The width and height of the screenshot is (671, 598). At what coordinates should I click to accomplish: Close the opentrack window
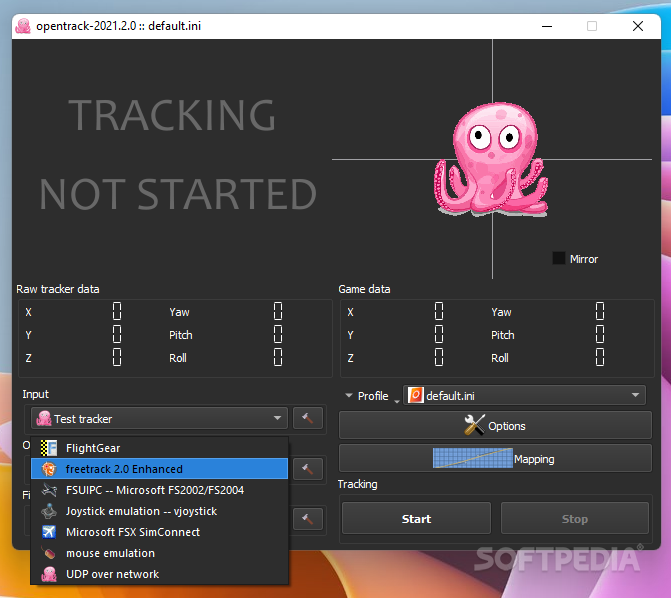click(x=638, y=26)
